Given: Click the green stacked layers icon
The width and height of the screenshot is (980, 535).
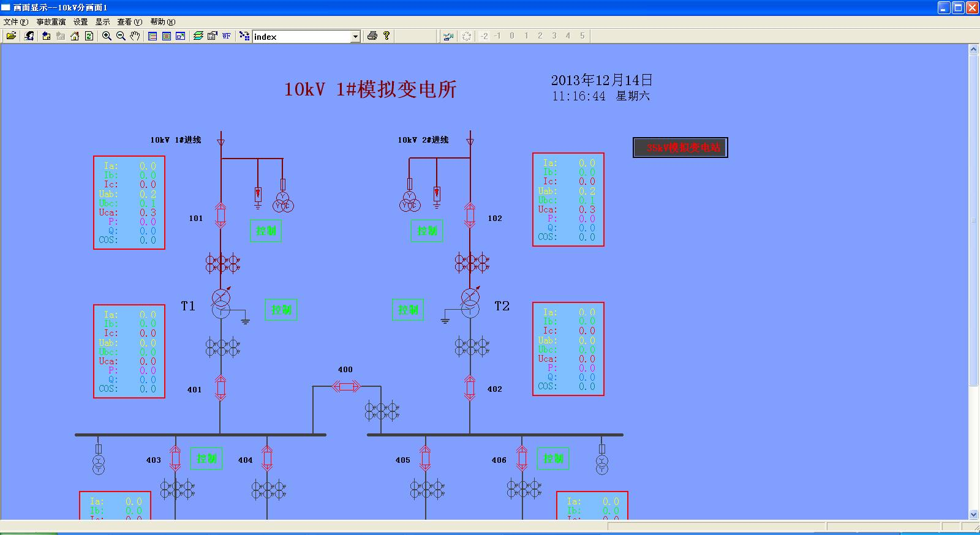Looking at the screenshot, I should (198, 36).
